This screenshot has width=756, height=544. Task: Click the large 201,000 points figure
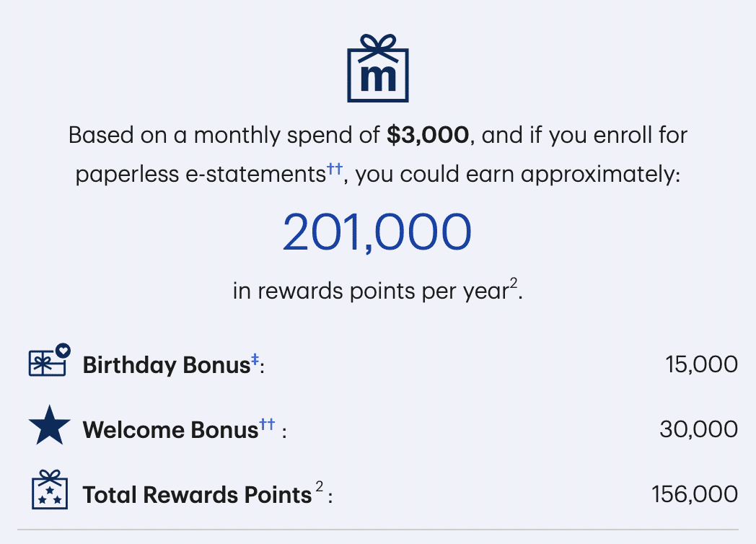377,232
